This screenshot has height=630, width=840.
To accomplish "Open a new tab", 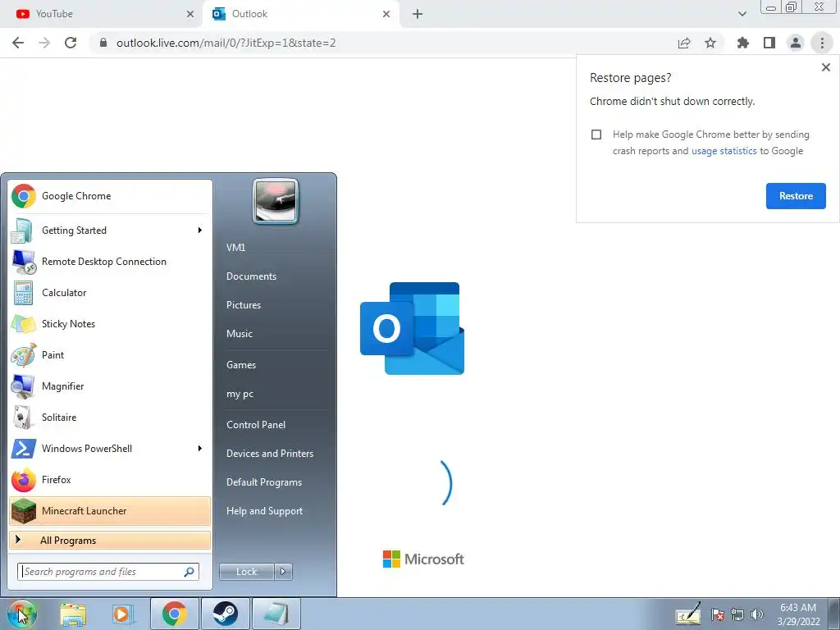I will click(x=418, y=14).
